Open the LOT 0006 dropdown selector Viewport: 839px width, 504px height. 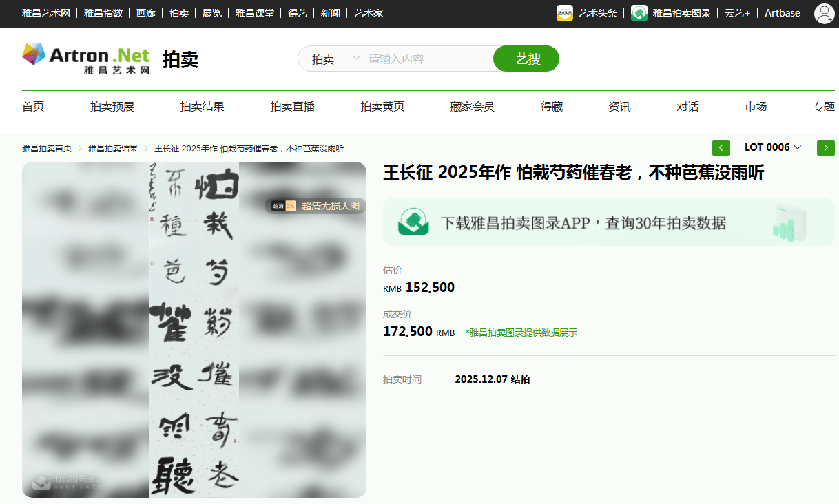click(773, 147)
